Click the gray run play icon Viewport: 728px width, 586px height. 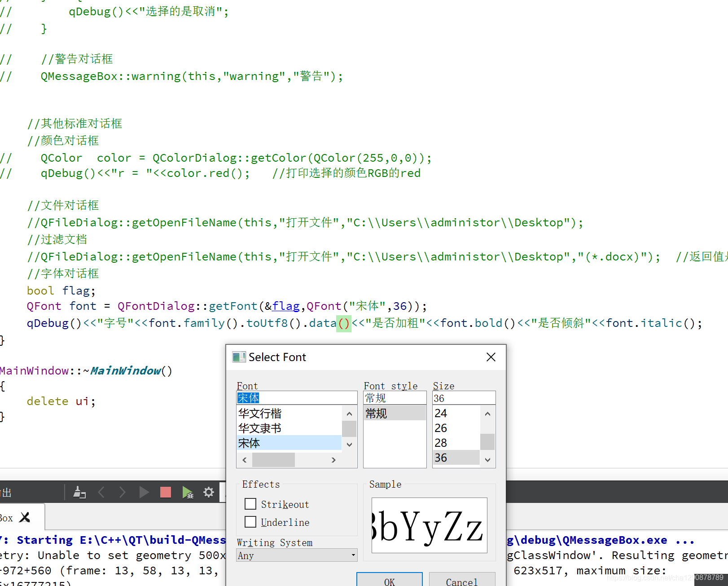pos(144,493)
